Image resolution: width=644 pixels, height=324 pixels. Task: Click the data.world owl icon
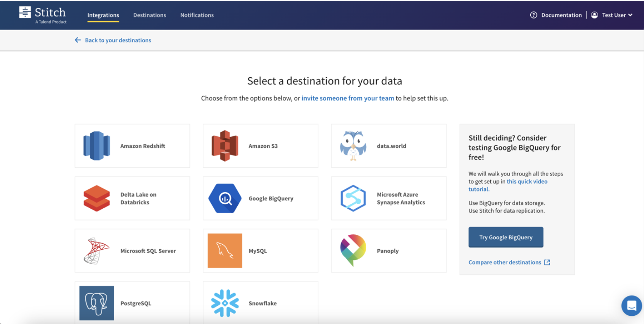click(353, 146)
